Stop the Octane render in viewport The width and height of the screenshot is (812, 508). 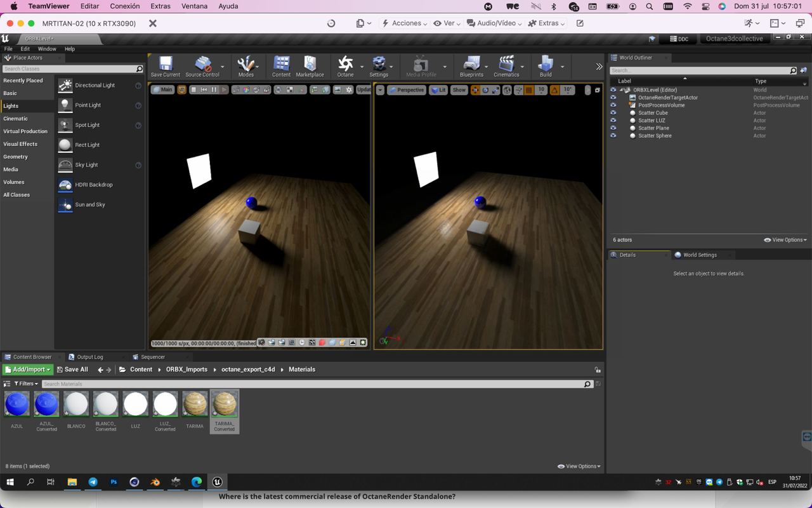click(193, 90)
